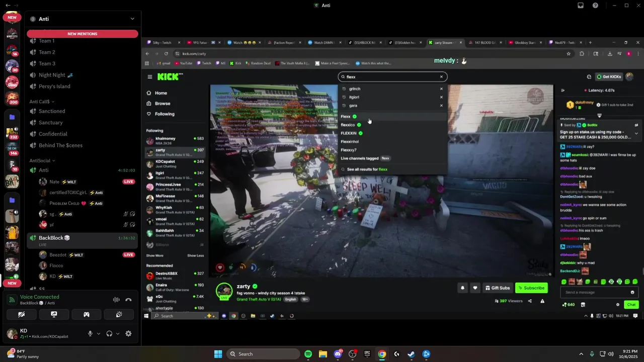
Task: Join the Night Night voice channel
Action: (x=82, y=75)
